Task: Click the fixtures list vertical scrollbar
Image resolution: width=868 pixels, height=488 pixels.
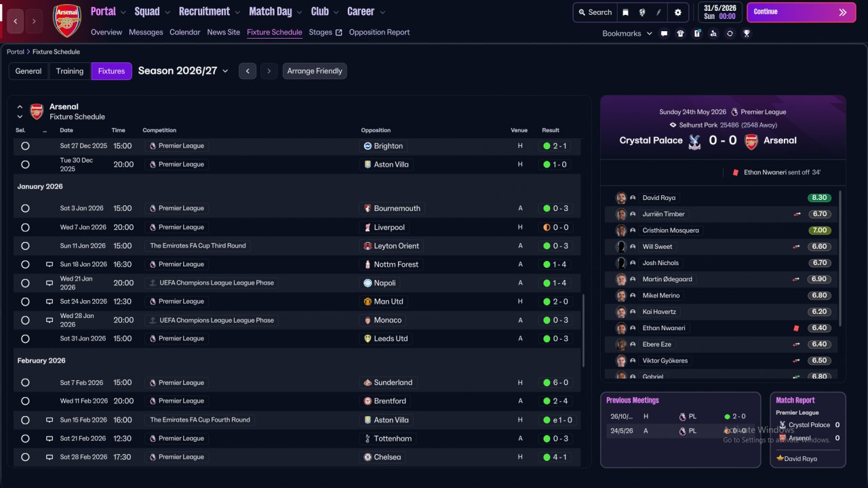Action: [583, 331]
